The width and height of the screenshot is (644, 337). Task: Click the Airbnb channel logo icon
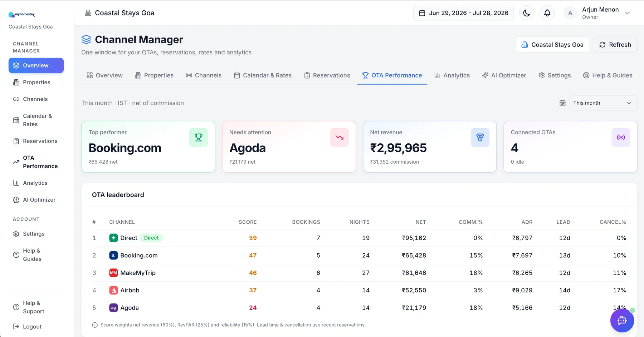tap(113, 291)
